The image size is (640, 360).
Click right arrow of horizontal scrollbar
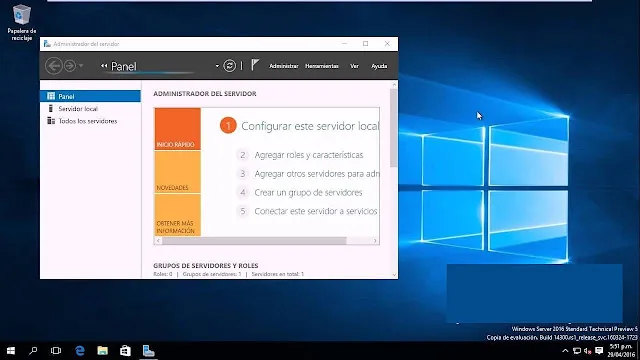pyautogui.click(x=375, y=241)
